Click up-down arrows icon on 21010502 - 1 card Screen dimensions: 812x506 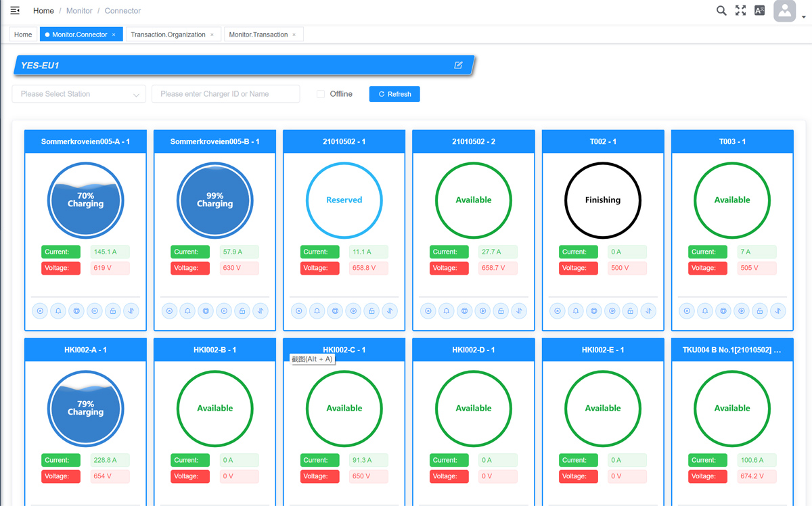(x=390, y=311)
